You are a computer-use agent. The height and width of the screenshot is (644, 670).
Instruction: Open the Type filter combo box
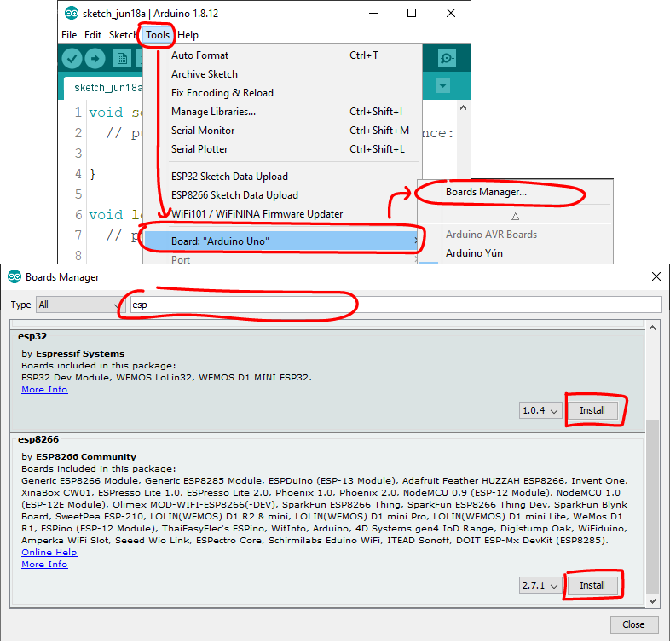pyautogui.click(x=79, y=305)
